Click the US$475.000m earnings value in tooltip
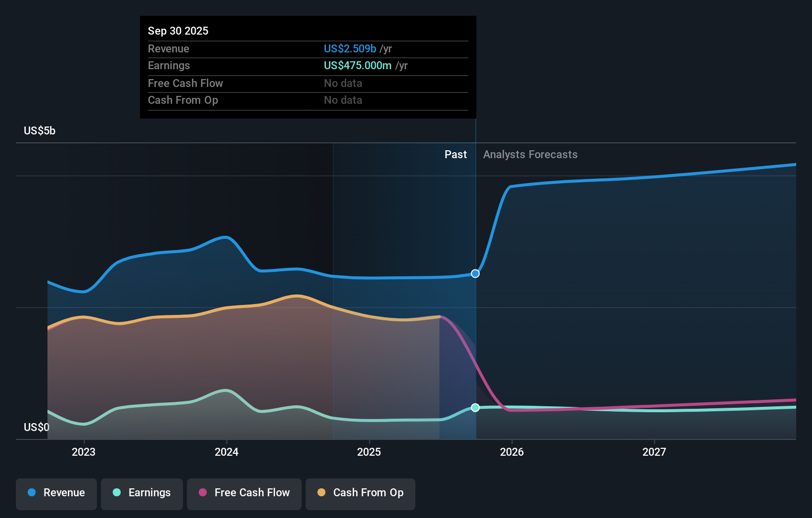This screenshot has height=518, width=812. (x=358, y=66)
